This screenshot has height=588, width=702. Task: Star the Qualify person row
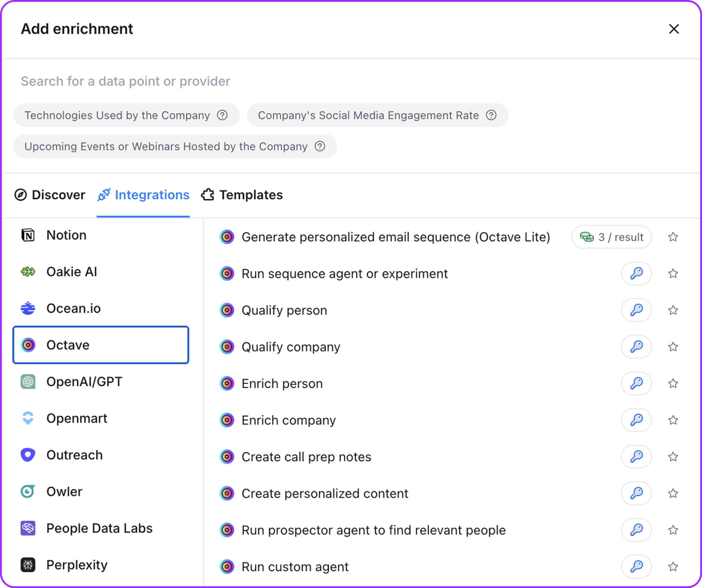673,310
